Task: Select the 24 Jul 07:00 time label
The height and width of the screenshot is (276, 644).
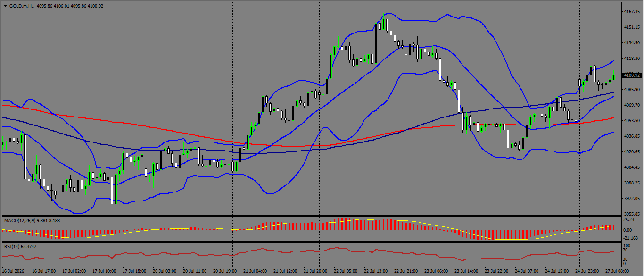Action: [x=526, y=272]
